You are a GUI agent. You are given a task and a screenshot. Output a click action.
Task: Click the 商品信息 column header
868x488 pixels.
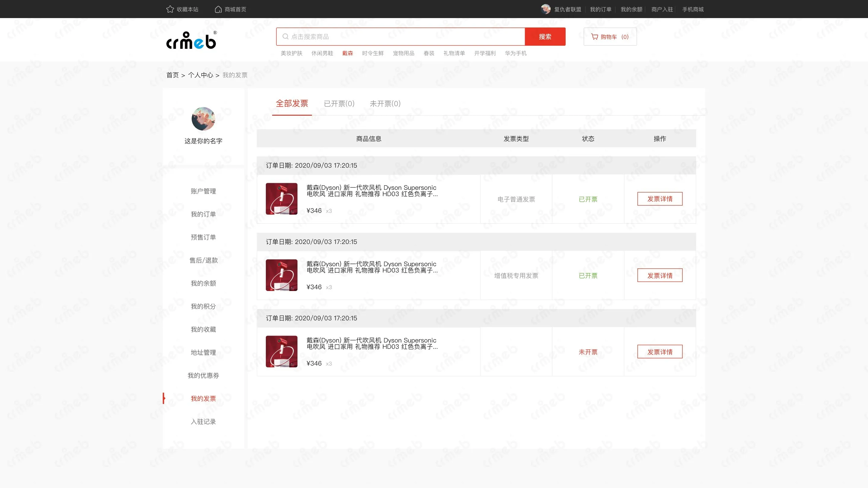[369, 139]
